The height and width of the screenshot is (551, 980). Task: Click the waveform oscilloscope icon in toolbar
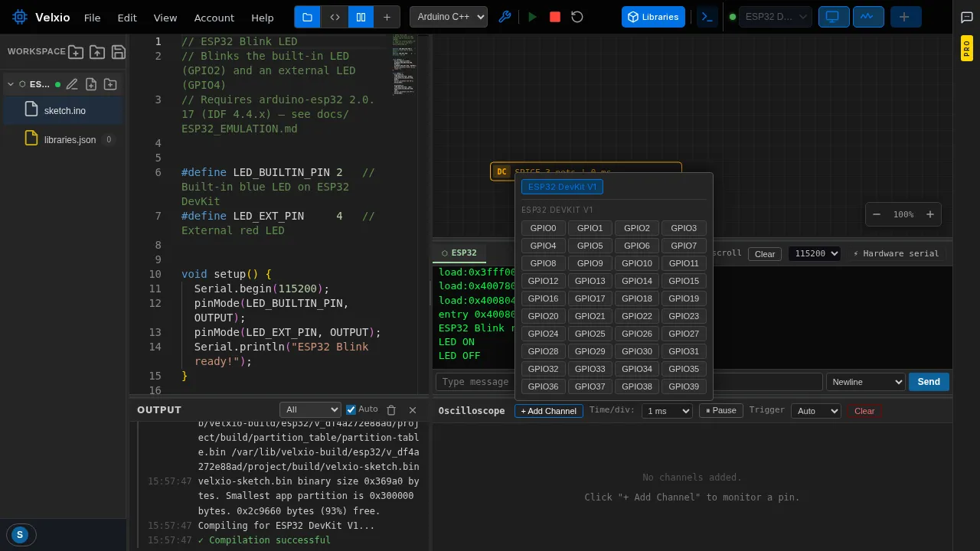tap(868, 17)
